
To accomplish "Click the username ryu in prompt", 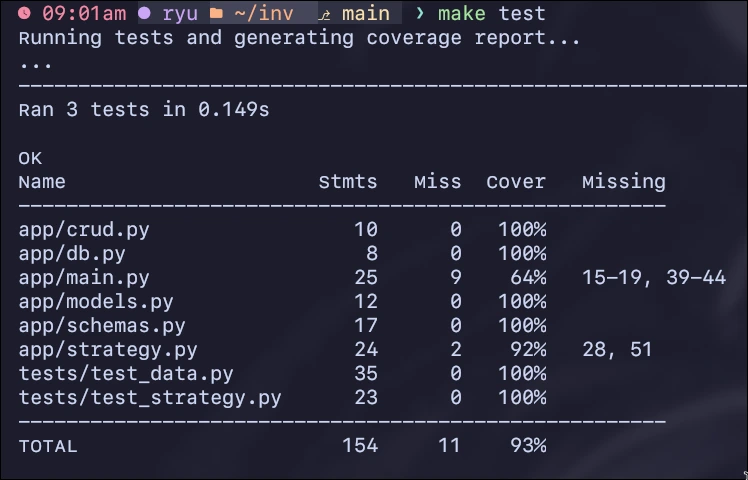I will coord(180,14).
